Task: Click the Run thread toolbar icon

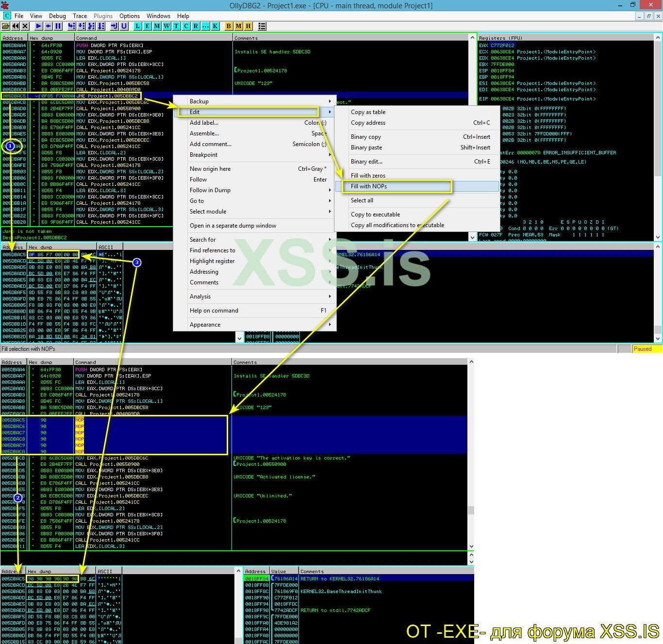Action: tap(49, 26)
